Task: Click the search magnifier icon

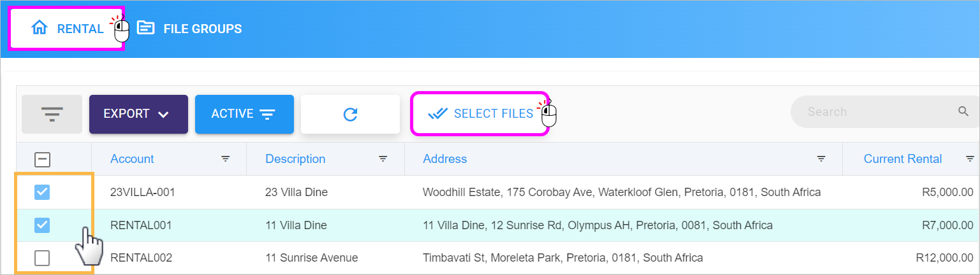Action: pos(963,111)
